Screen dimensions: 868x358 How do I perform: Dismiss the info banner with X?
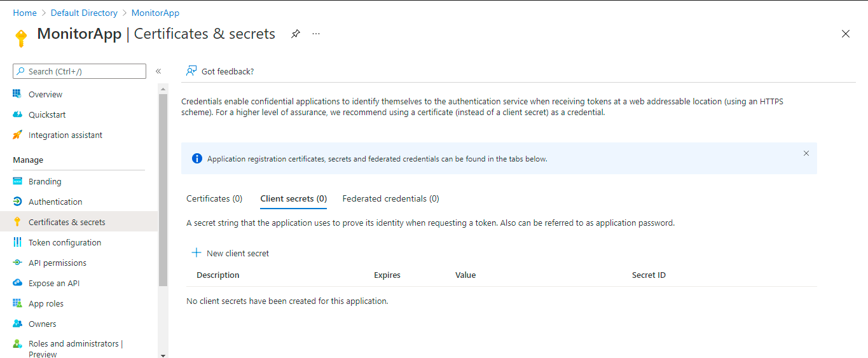coord(806,153)
